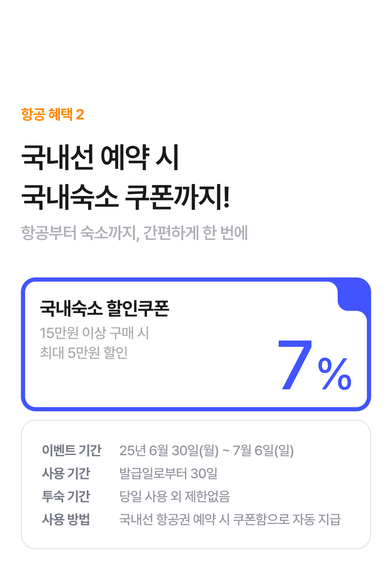Click the headline line '국내숙소 쿠폰까지!'

(126, 197)
